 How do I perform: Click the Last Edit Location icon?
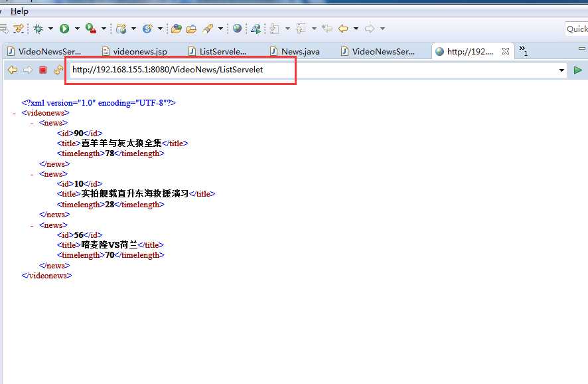click(x=327, y=29)
